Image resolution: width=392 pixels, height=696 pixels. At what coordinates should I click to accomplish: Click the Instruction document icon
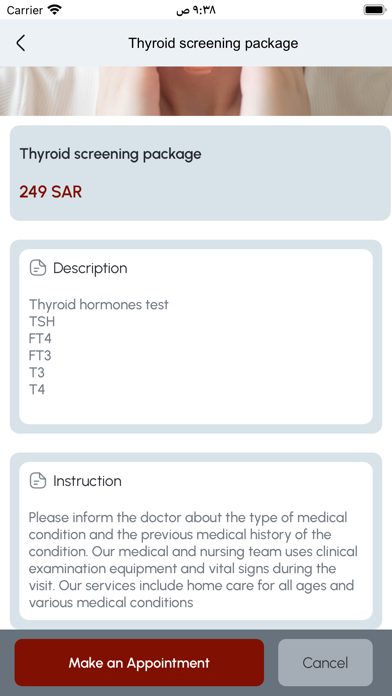[38, 481]
